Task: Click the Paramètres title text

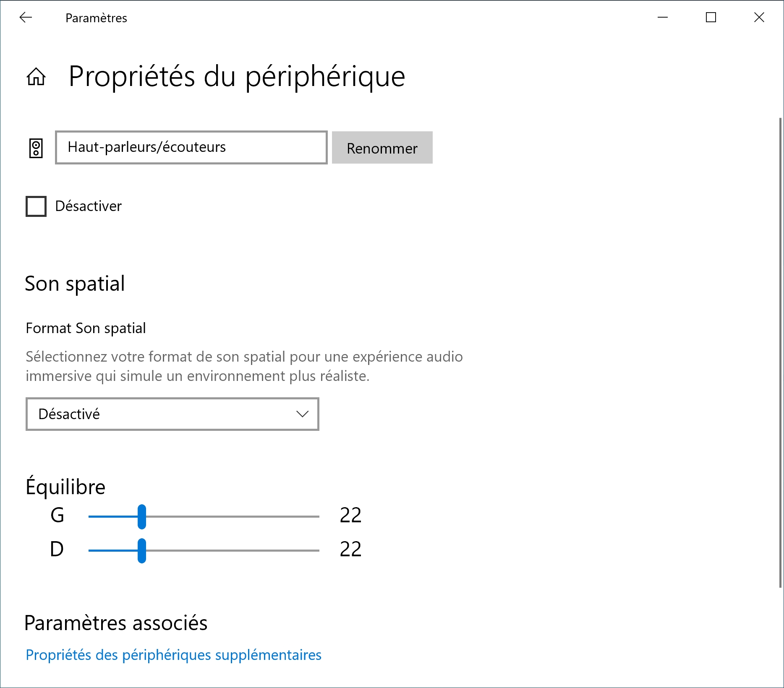Action: coord(96,18)
